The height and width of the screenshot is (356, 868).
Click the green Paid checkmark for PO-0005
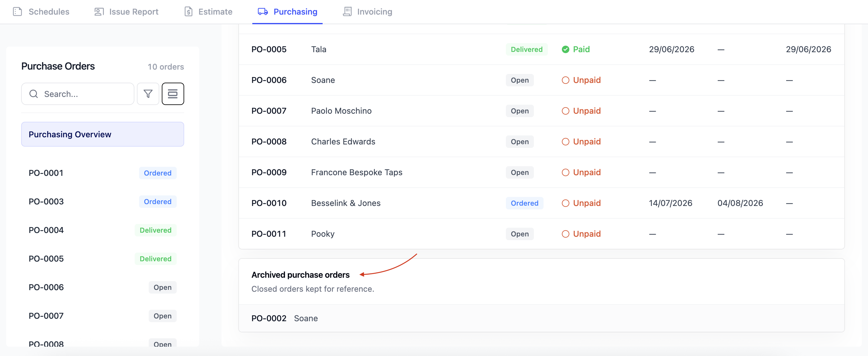coord(565,49)
